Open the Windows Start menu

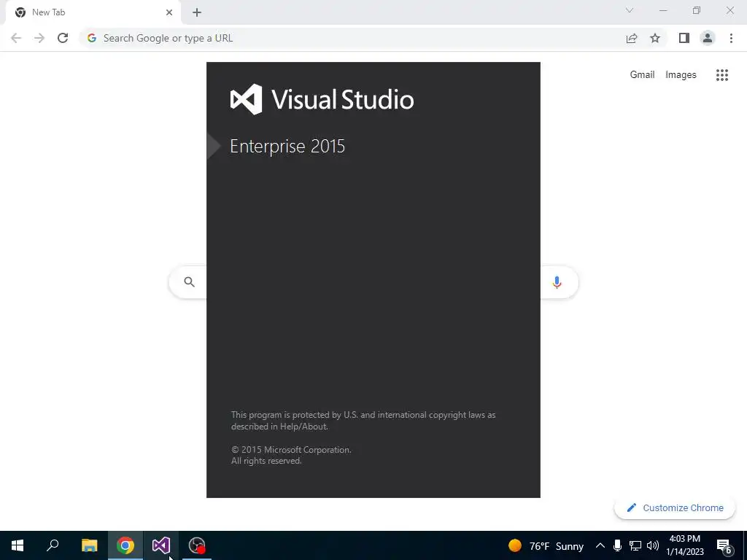pyautogui.click(x=18, y=545)
